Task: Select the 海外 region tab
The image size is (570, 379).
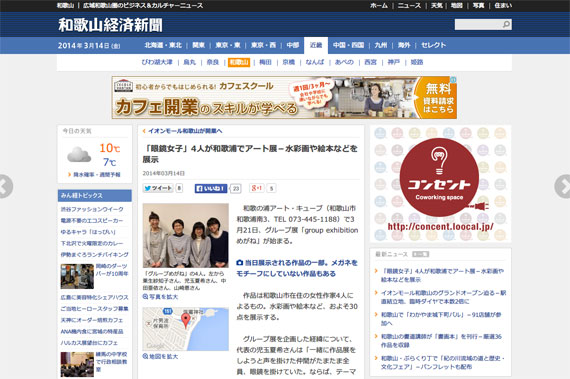Action: [x=404, y=45]
